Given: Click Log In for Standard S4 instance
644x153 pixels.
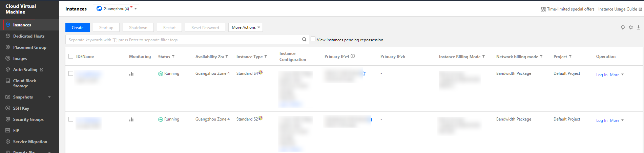Looking at the screenshot, I should coord(602,75).
